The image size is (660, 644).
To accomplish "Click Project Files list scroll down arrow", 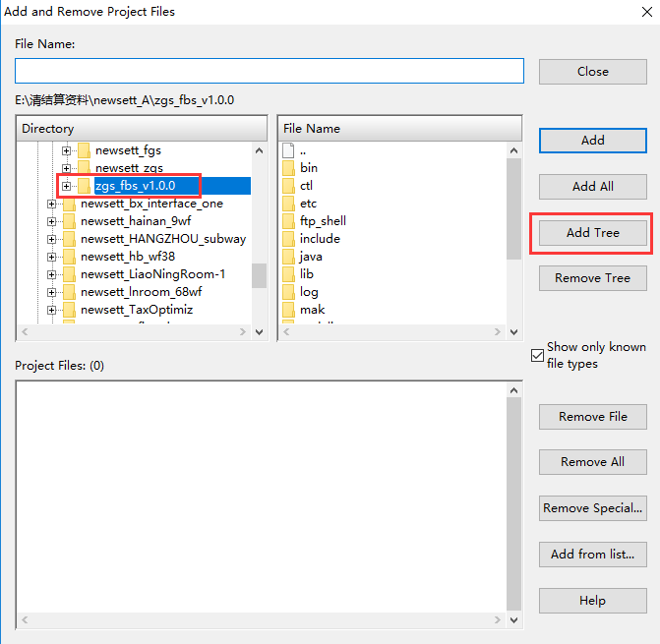I will coord(514,620).
